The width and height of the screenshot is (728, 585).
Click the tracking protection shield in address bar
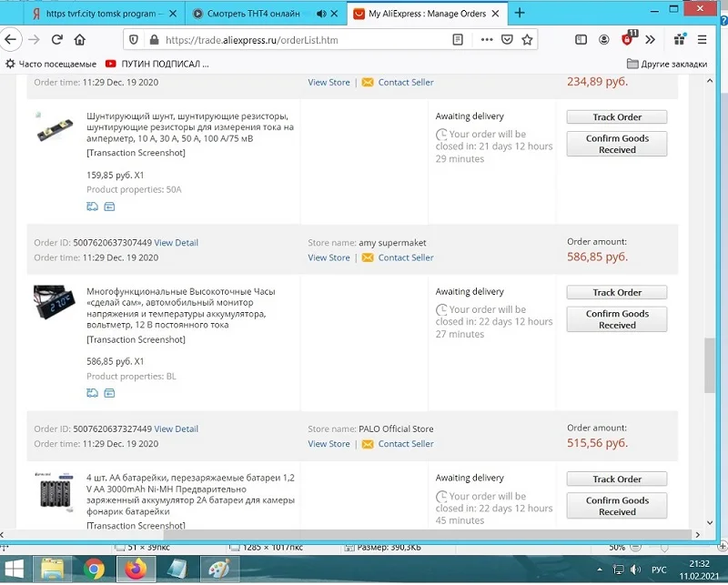pyautogui.click(x=134, y=40)
